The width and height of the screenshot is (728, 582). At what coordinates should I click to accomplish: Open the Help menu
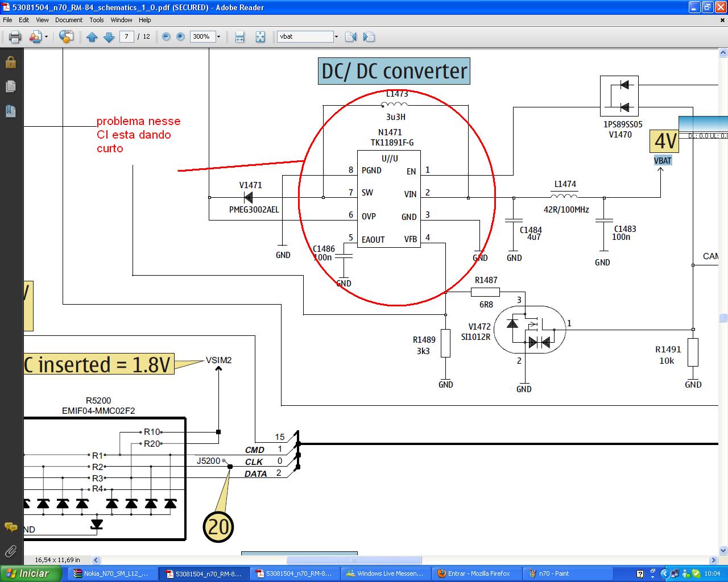click(x=145, y=20)
